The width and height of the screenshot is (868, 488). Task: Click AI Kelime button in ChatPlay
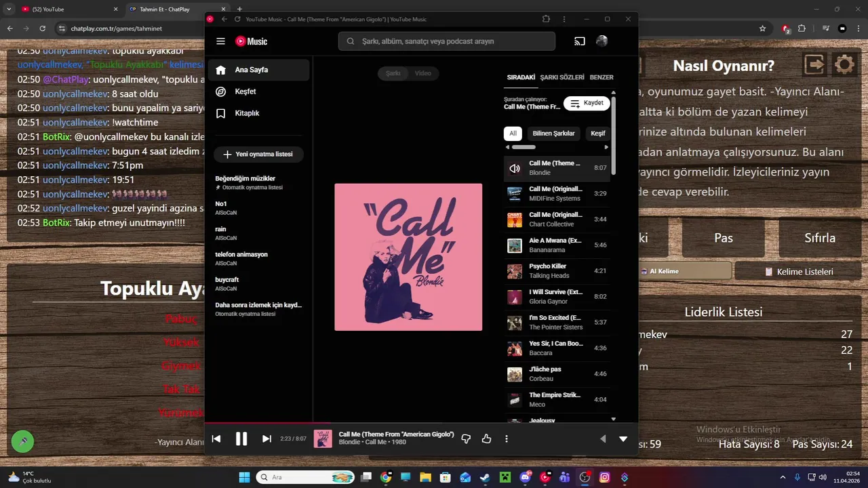click(x=685, y=271)
